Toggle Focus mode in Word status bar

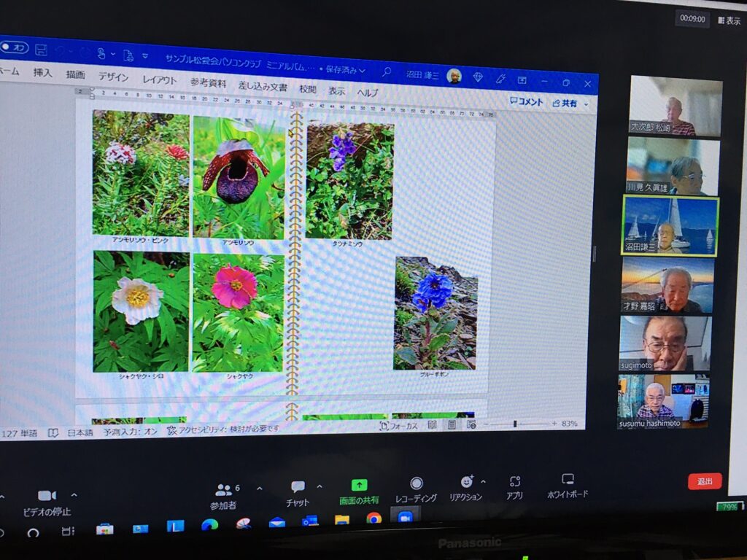point(398,426)
